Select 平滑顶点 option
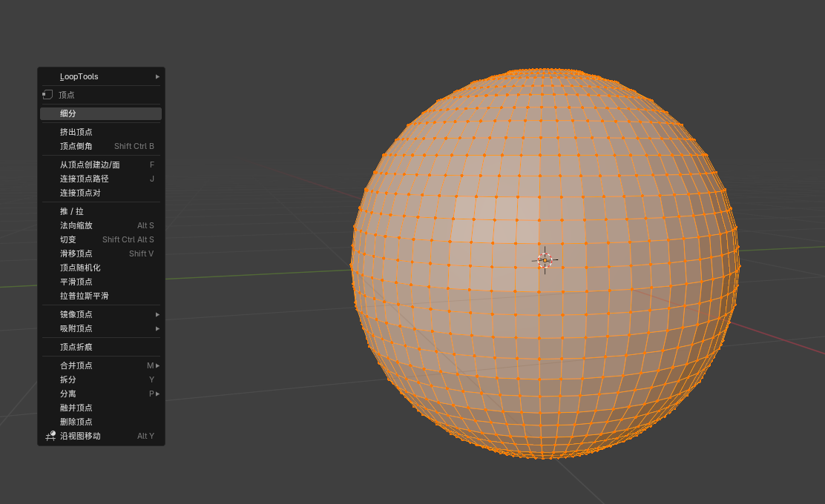 tap(101, 282)
